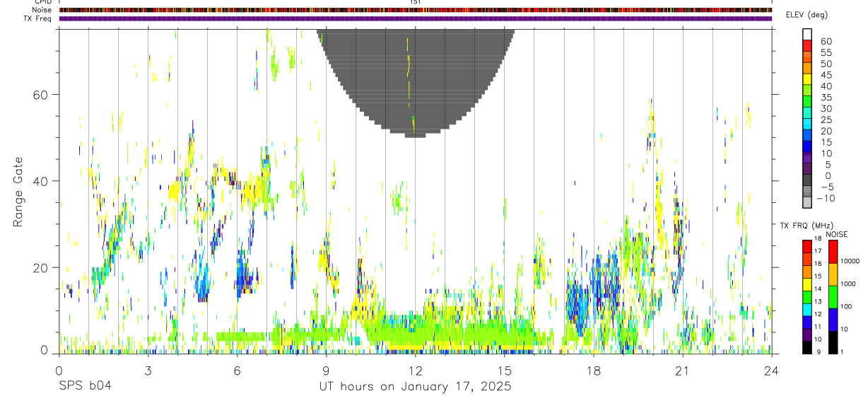868x401 pixels.
Task: Click the orange segment of the NOISE color bar
Action: [x=833, y=274]
